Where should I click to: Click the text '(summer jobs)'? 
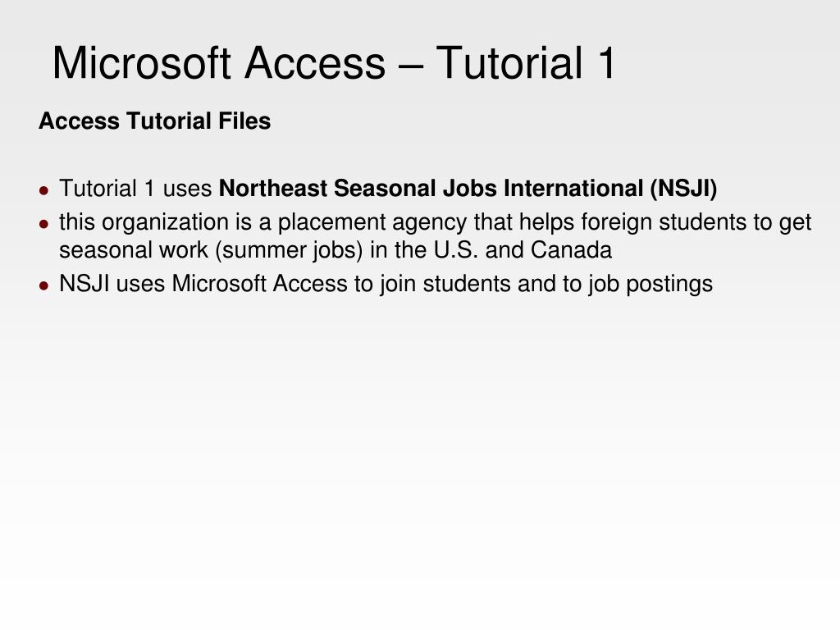(x=290, y=251)
